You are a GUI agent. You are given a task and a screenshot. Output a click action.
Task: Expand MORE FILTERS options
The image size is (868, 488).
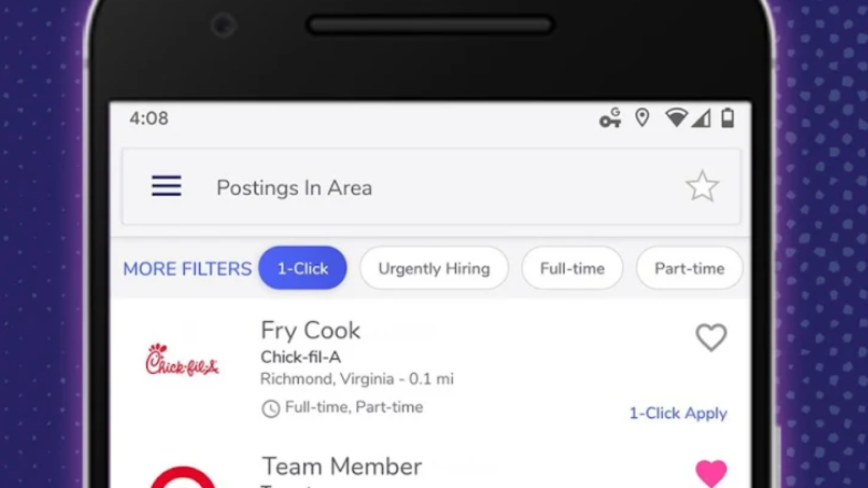point(188,268)
